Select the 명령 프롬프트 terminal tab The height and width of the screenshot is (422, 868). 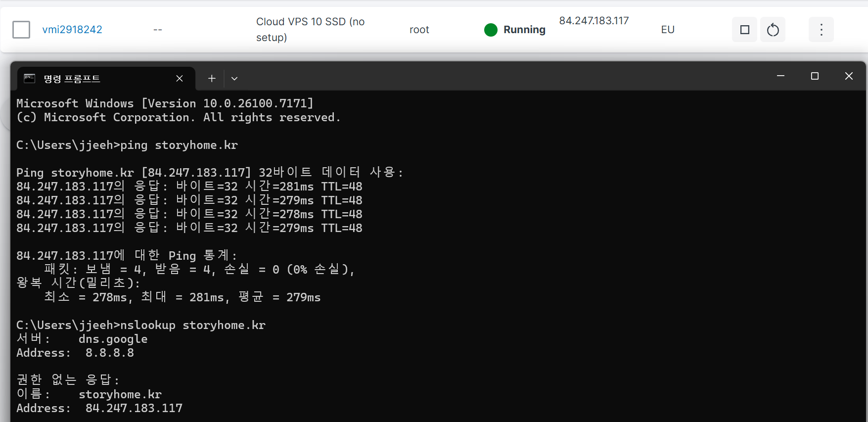[106, 79]
